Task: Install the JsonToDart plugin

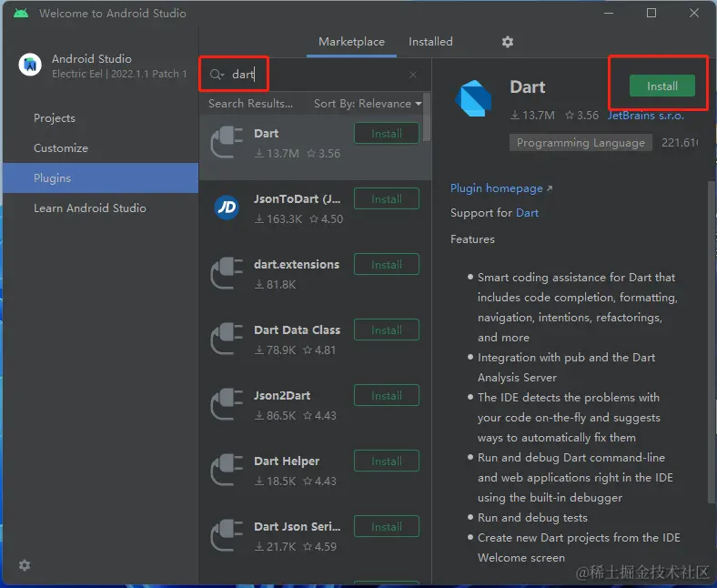Action: coord(387,199)
